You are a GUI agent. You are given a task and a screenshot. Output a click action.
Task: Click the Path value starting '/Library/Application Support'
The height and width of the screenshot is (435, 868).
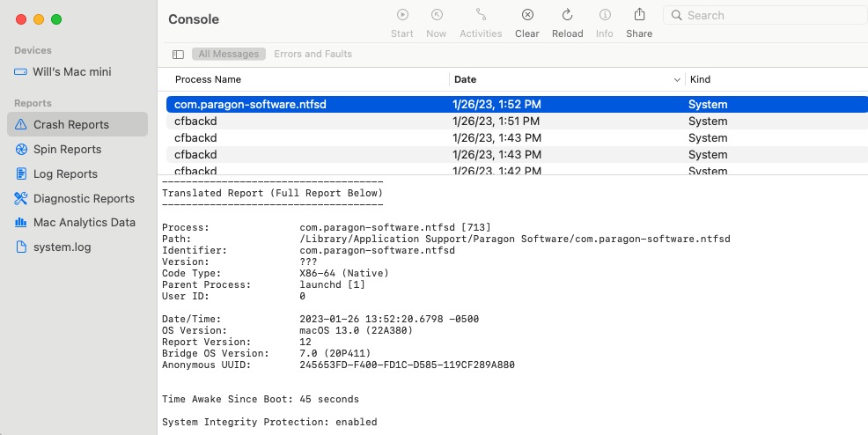(515, 240)
